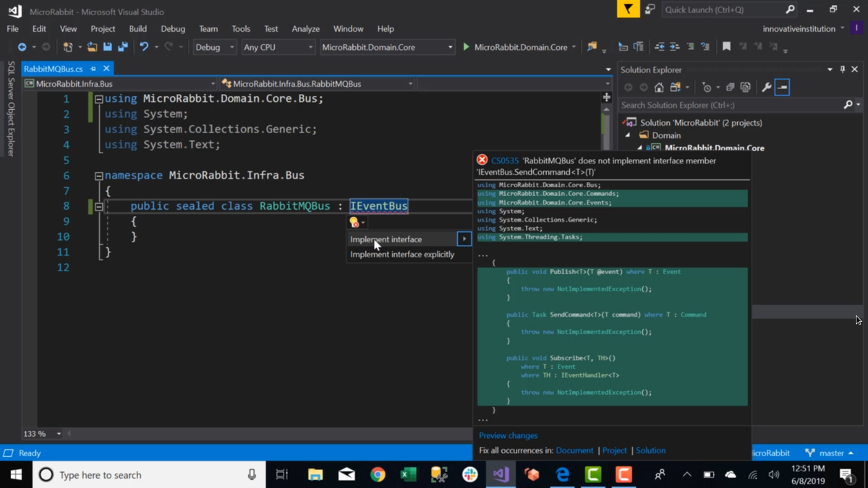
Task: Click the feedback icon beside Quick Launch
Action: [x=650, y=9]
